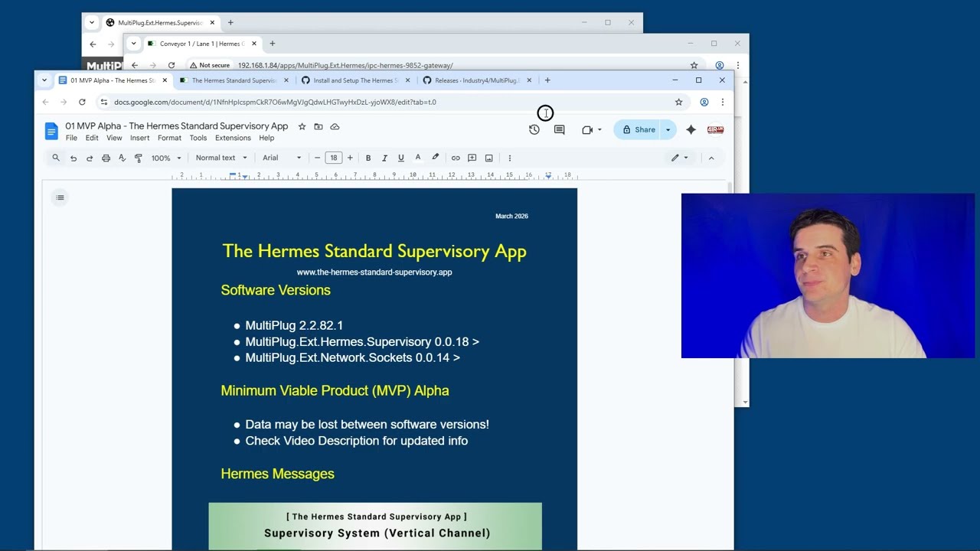The height and width of the screenshot is (551, 980).
Task: Open Gemini sparkle icon
Action: [x=691, y=130]
